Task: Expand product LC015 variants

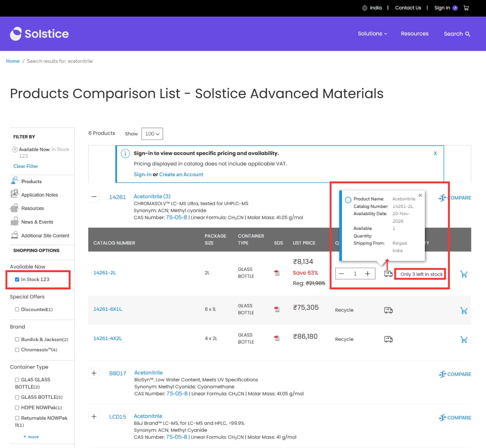Action: 94,417
